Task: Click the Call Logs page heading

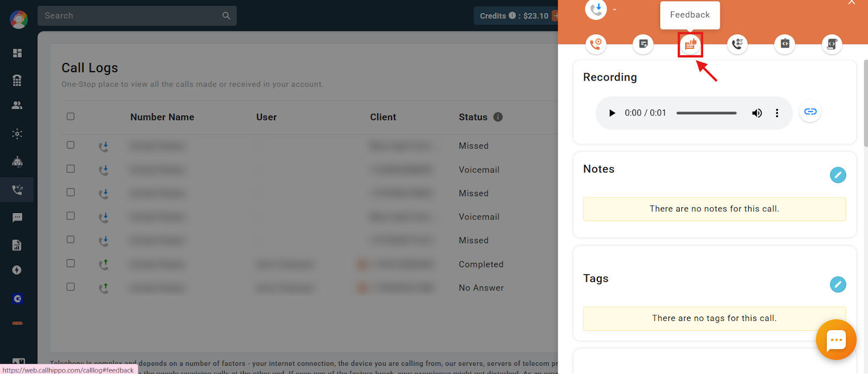Action: pos(90,68)
